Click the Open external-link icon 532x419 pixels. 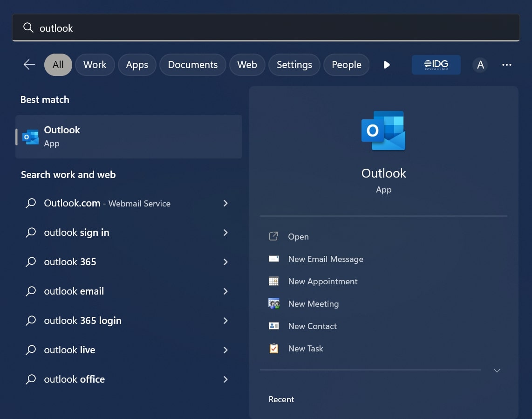point(273,236)
